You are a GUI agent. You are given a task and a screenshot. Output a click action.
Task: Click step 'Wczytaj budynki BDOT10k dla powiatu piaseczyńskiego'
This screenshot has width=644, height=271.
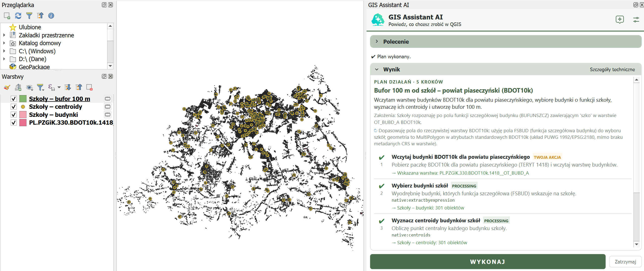tap(461, 157)
